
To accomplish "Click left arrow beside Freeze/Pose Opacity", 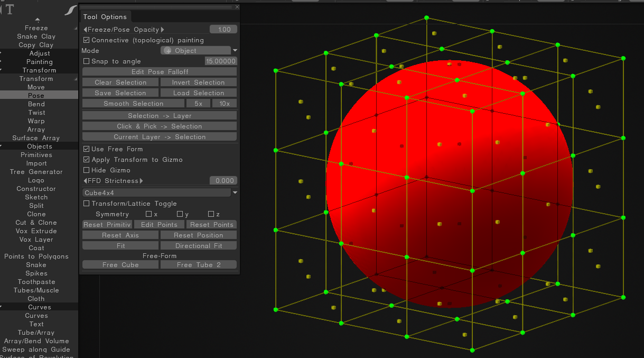I will click(85, 30).
